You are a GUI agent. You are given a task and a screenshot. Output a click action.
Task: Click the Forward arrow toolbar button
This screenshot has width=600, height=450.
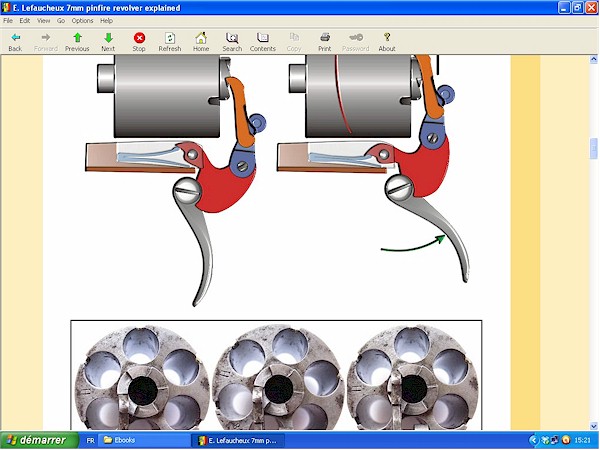coord(46,42)
